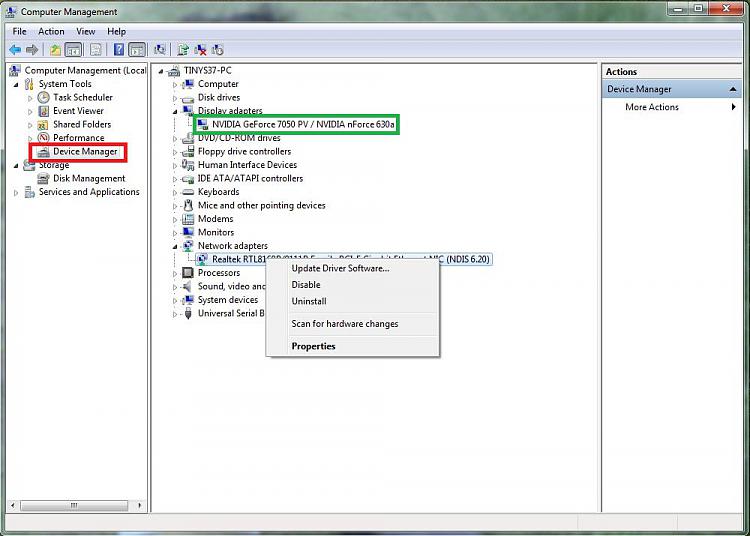
Task: Click the Performance icon
Action: [x=44, y=138]
